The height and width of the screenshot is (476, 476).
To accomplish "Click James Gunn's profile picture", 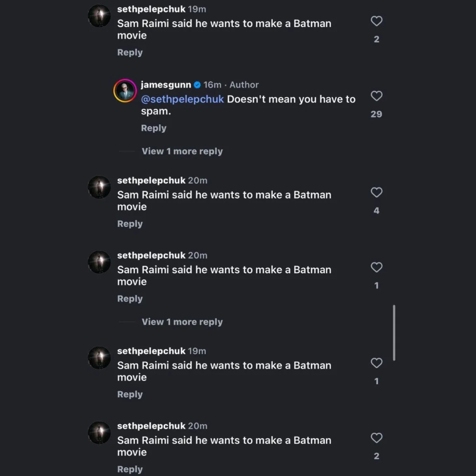I will click(x=125, y=91).
